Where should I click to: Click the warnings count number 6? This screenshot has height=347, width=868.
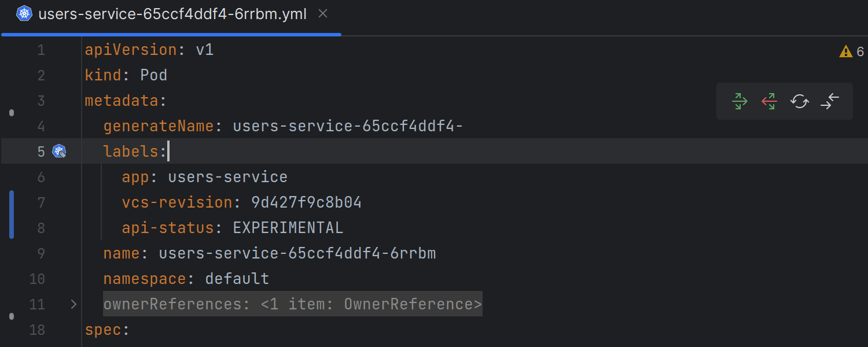[x=860, y=51]
